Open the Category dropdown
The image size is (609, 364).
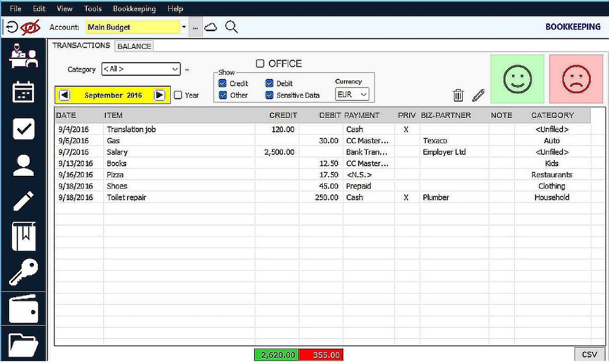click(141, 69)
